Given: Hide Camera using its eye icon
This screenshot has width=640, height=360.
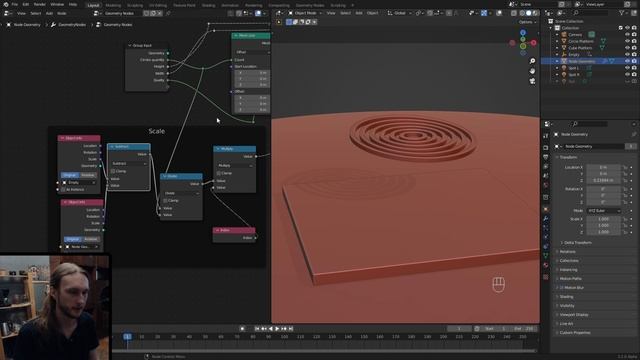Looking at the screenshot, I should pos(627,35).
